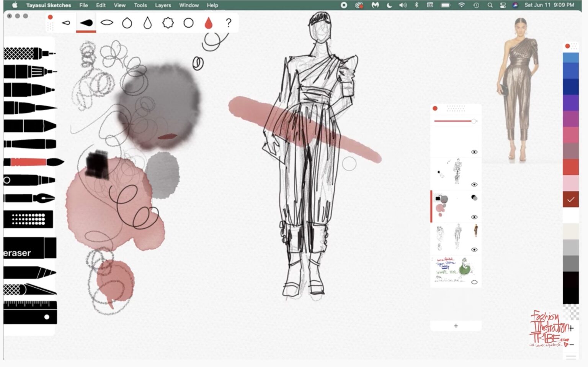Open the Tools menu
Image resolution: width=588 pixels, height=367 pixels.
coord(140,5)
